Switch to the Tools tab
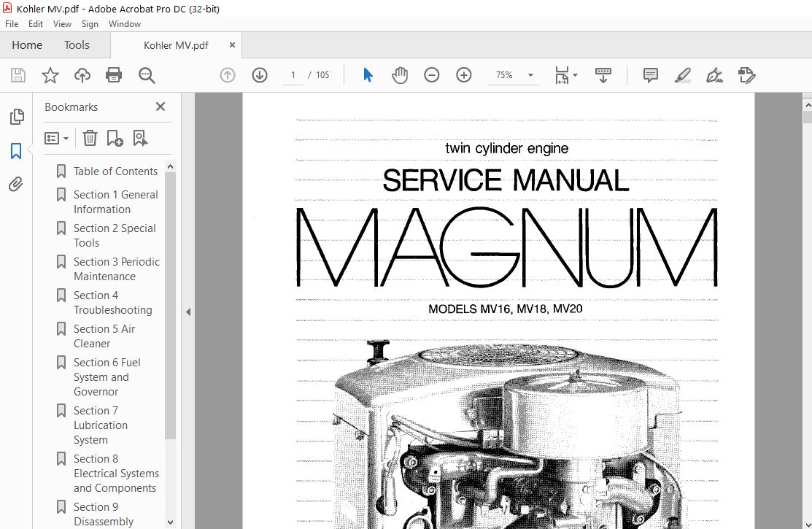 (x=77, y=45)
